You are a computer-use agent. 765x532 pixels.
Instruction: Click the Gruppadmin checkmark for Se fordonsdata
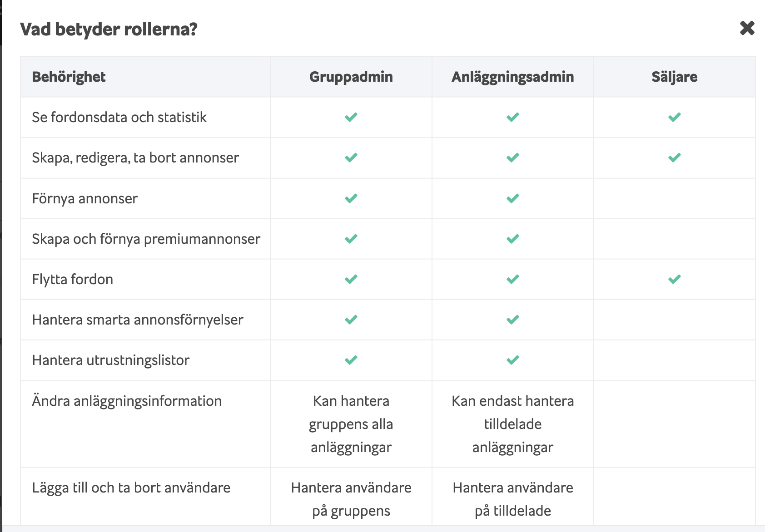pos(350,117)
